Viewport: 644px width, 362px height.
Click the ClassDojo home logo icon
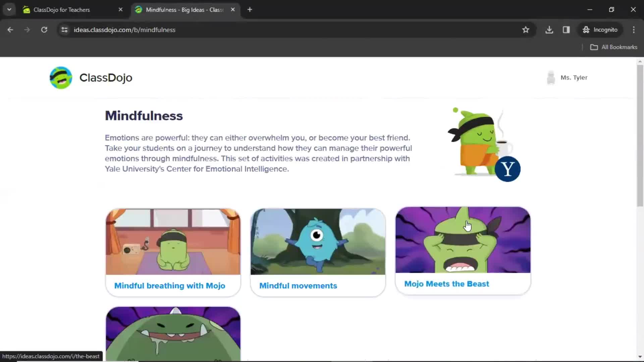[x=61, y=77]
